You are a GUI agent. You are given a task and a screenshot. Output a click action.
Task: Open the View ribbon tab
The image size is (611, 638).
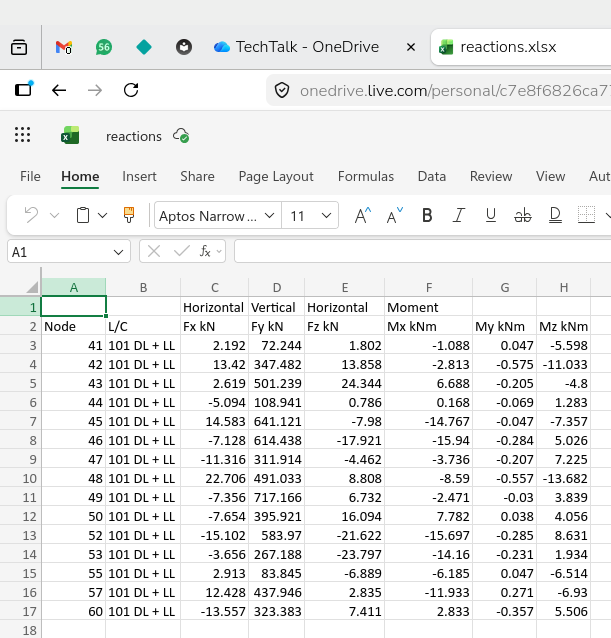(x=550, y=176)
